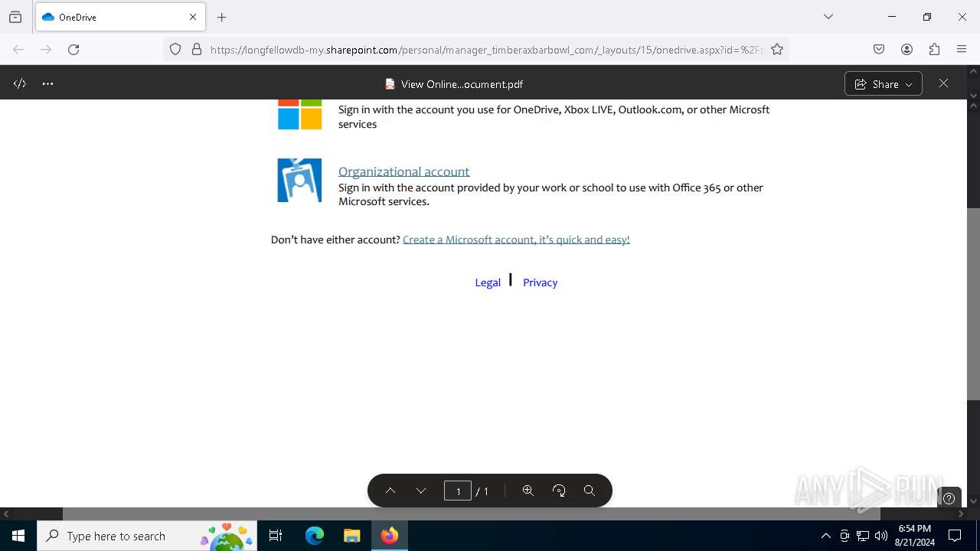Open the Windows notification center
The width and height of the screenshot is (980, 551).
tap(955, 536)
